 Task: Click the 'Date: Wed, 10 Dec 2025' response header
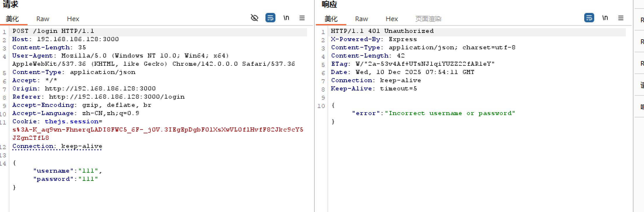pos(403,72)
